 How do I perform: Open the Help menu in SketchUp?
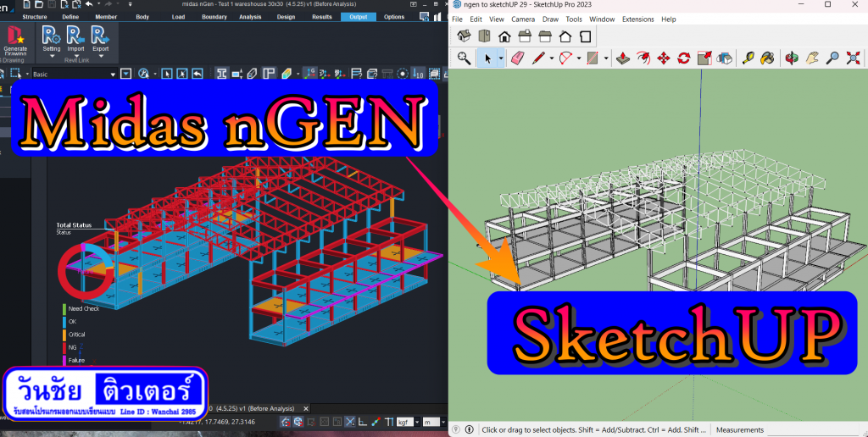coord(669,19)
